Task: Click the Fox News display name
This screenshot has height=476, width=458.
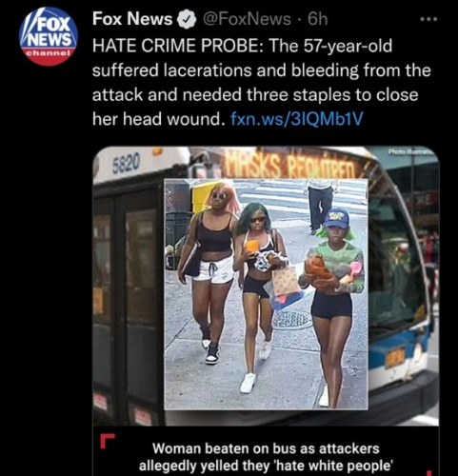Action: click(x=132, y=19)
